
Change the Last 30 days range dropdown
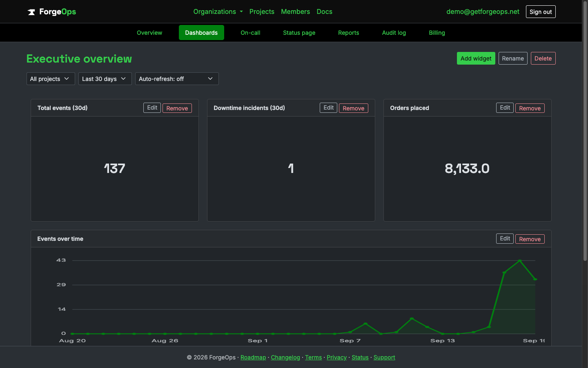pos(105,79)
